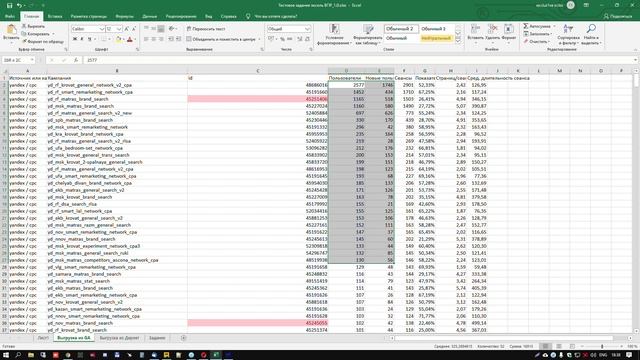This screenshot has height=360, width=640.
Task: Open Sort & Filter (Сортировка и фильтр)
Action: click(x=569, y=34)
